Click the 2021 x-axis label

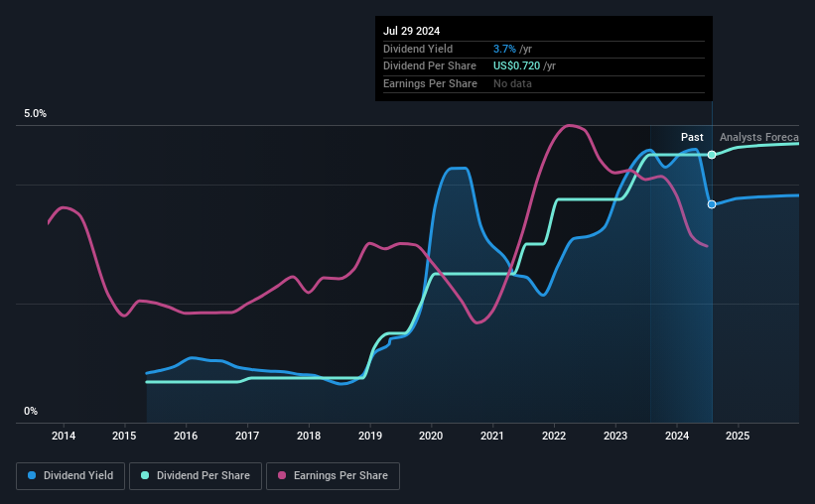pos(492,436)
